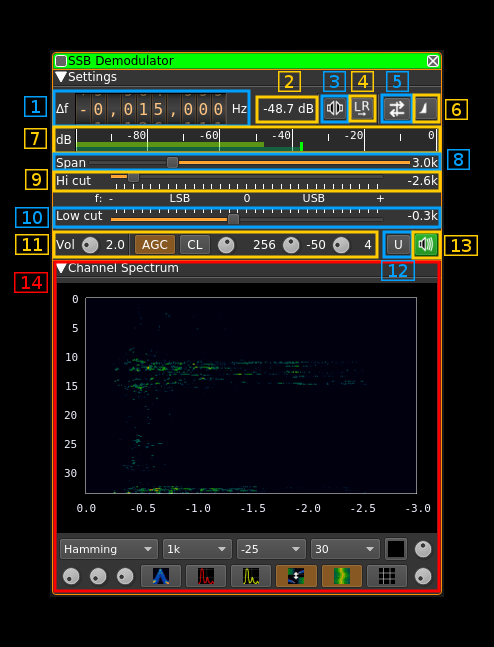Viewport: 494px width, 647px height.
Task: Toggle the grid display icon
Action: [x=387, y=576]
